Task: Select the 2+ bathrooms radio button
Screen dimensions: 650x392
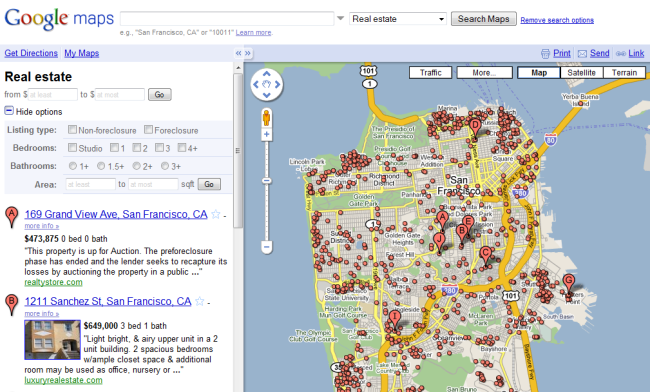Action: pyautogui.click(x=136, y=166)
